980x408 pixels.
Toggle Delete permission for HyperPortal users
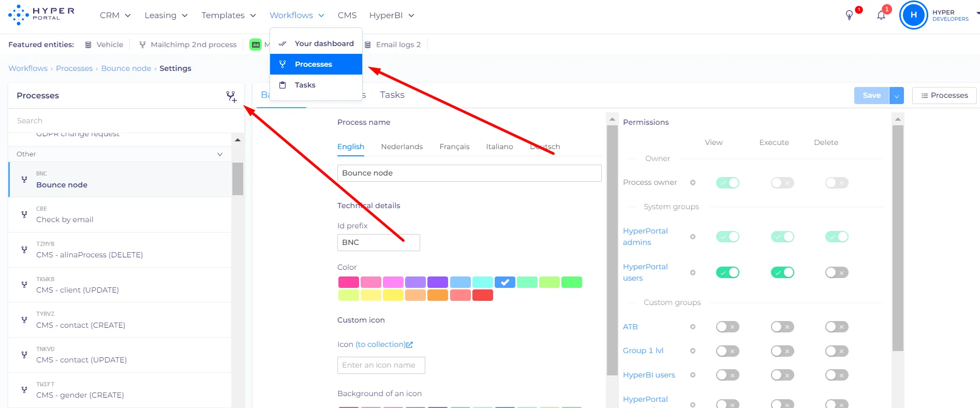pyautogui.click(x=837, y=272)
